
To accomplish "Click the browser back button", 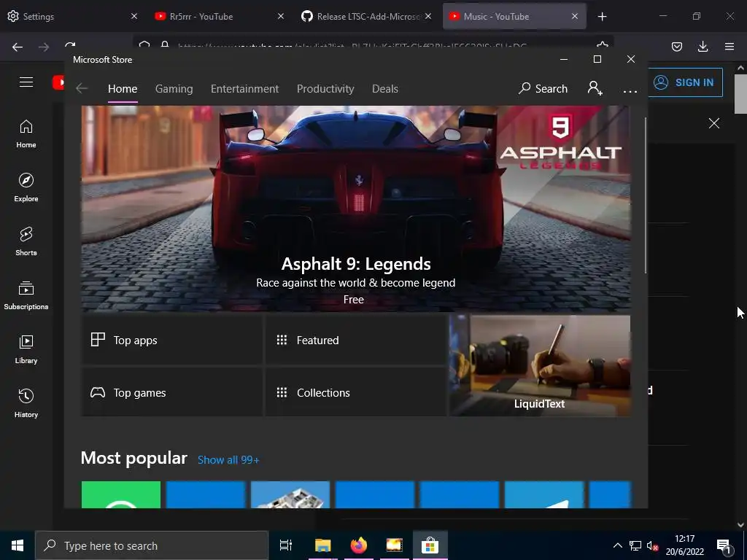I will coord(18,47).
